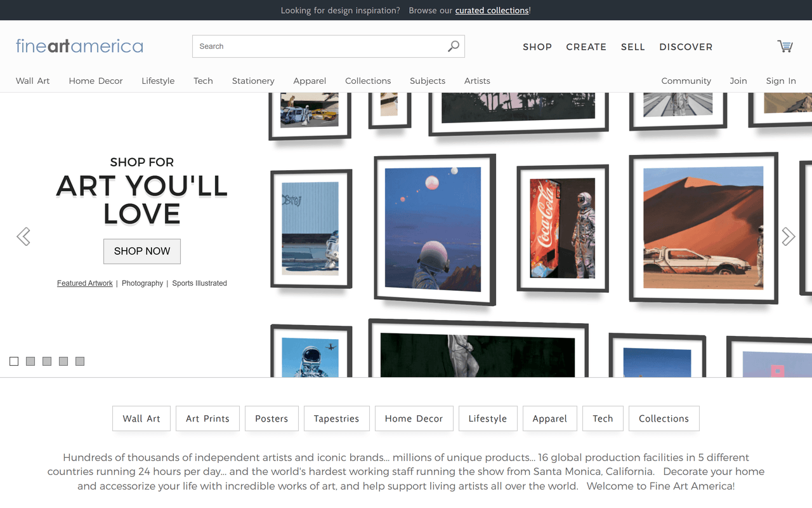This screenshot has height=508, width=812.
Task: Click the Lifestyle category button
Action: pyautogui.click(x=488, y=418)
